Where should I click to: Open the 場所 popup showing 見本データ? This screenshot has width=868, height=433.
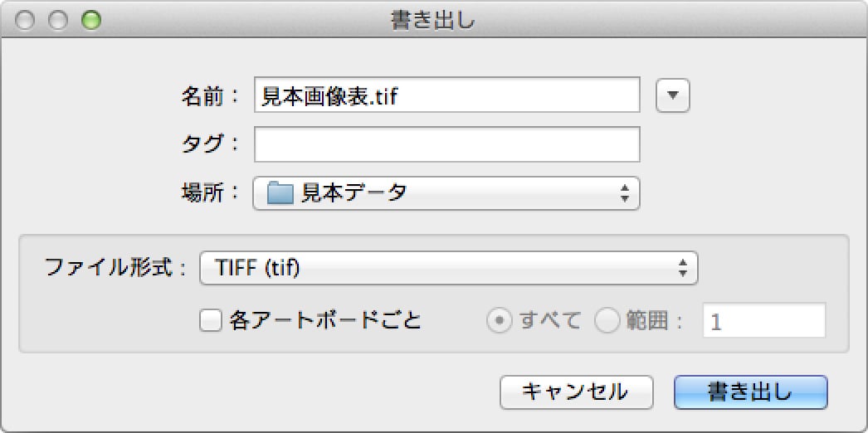click(x=446, y=193)
